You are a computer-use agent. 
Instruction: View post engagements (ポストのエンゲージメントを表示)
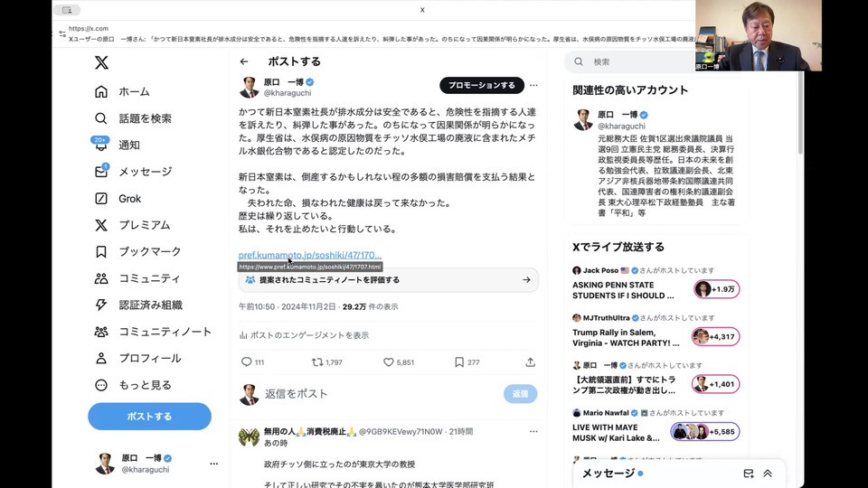coord(304,335)
